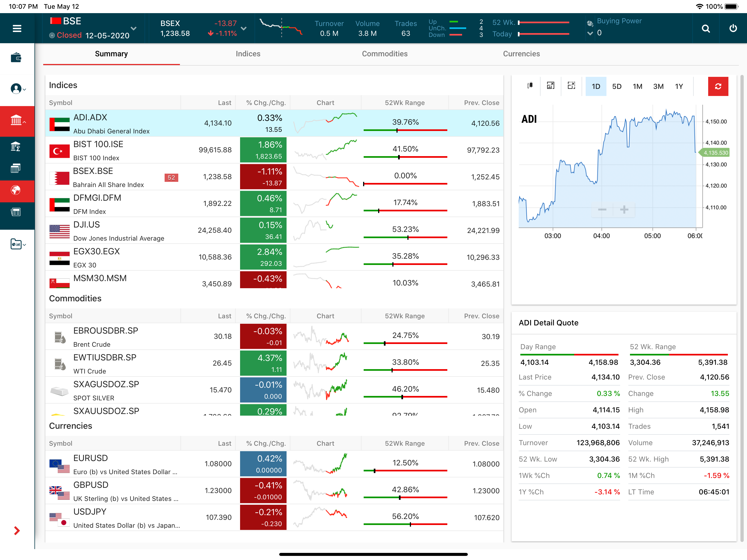Click the Bahrain flag next to BSE
The height and width of the screenshot is (560, 747).
56,21
